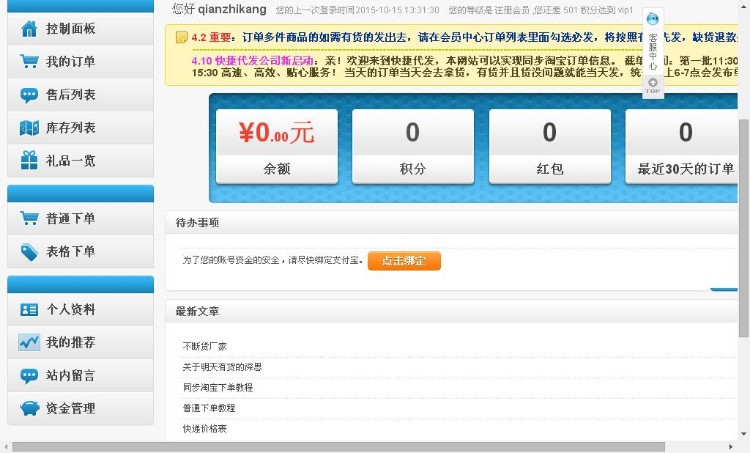Open 个人资料 in the sidebar

[80, 309]
